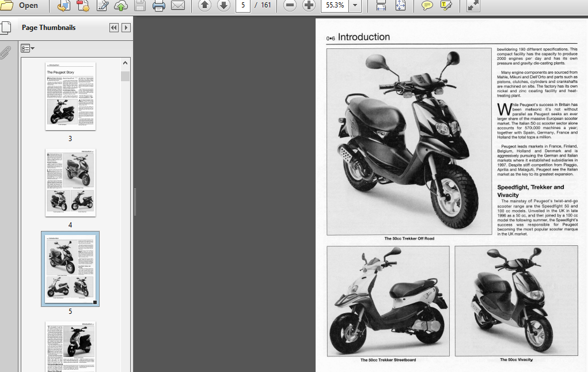The height and width of the screenshot is (372, 588).
Task: Select the highlight text tool
Action: point(446,5)
